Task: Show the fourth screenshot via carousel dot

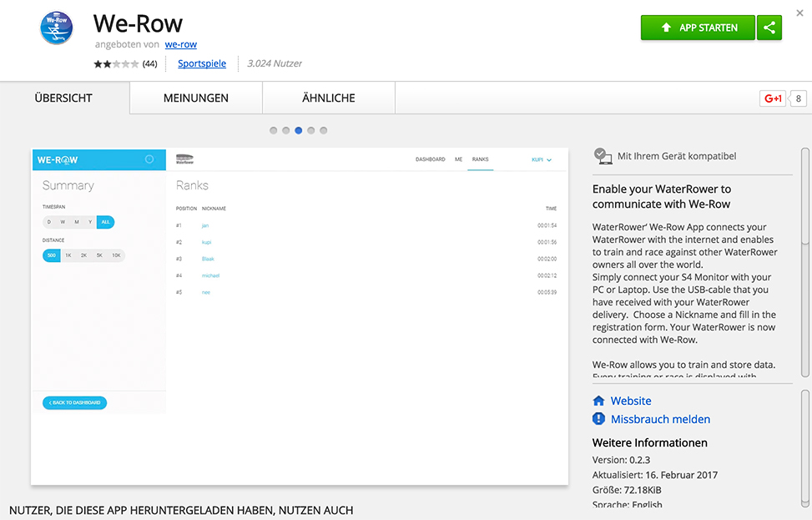Action: point(310,130)
